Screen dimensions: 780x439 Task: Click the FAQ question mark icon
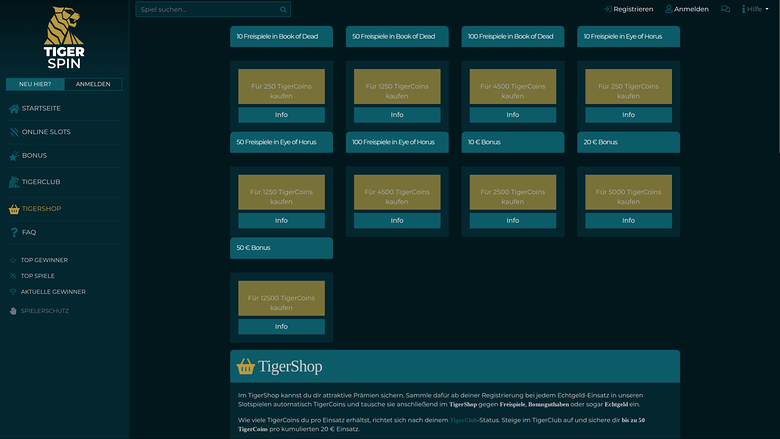coord(14,232)
